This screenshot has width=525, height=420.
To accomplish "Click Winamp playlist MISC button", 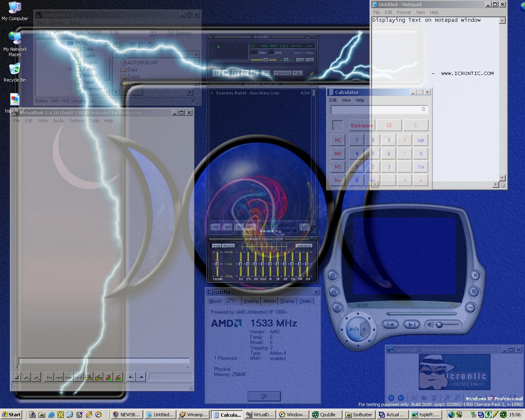I will 251,226.
